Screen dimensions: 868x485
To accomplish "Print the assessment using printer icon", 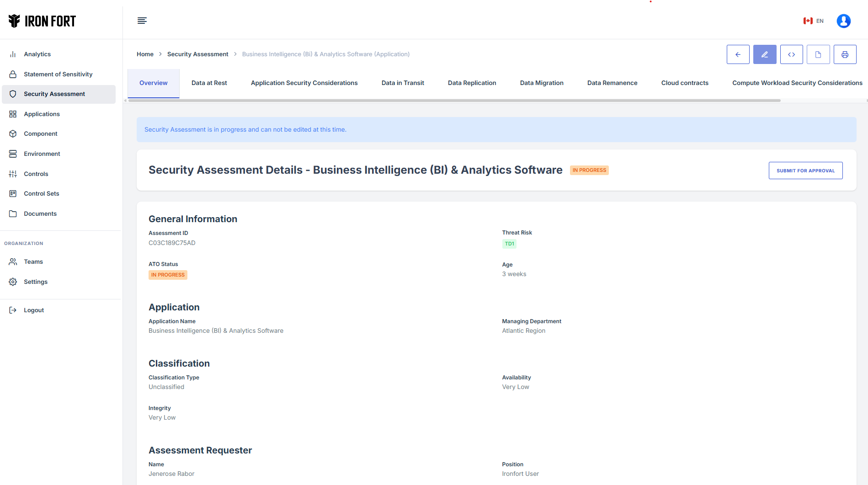I will 845,54.
